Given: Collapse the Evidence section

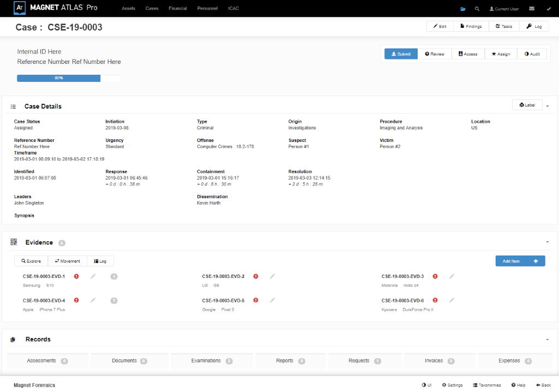Looking at the screenshot, I should click(548, 242).
